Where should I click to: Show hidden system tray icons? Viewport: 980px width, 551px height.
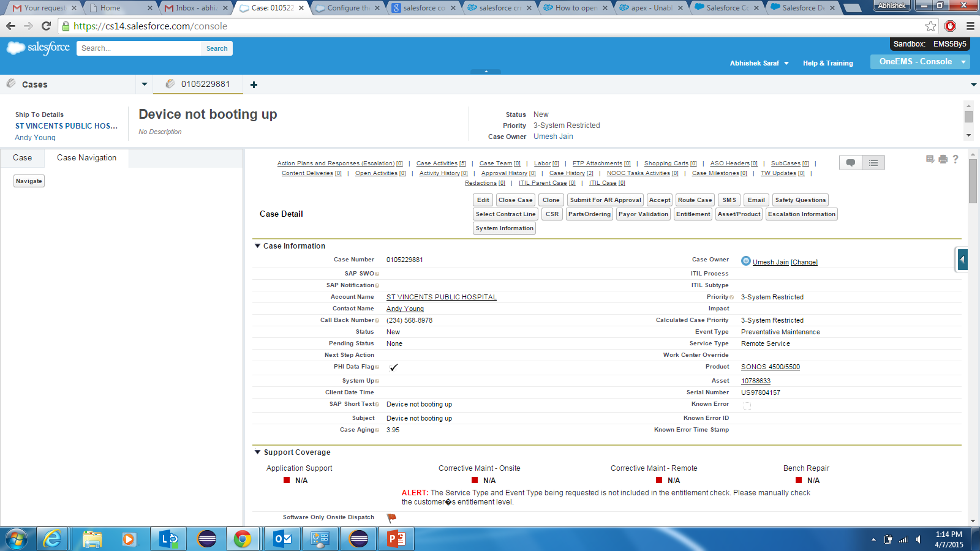[x=873, y=539]
